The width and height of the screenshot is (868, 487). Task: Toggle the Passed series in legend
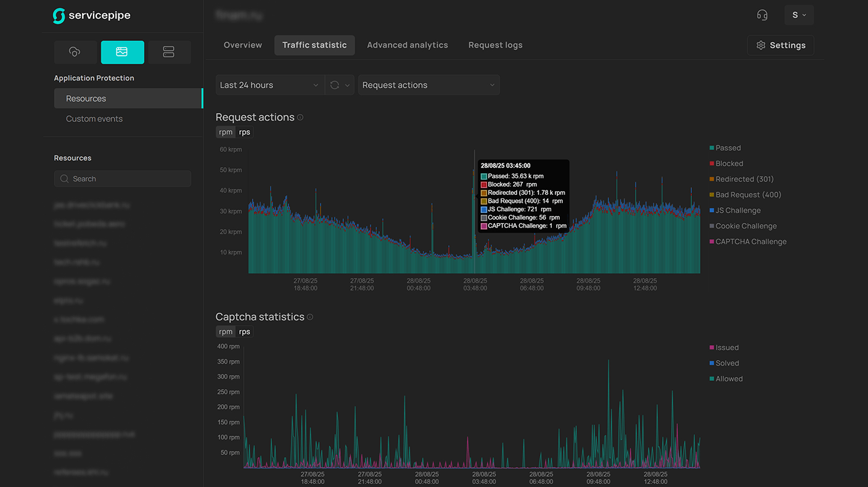click(727, 148)
